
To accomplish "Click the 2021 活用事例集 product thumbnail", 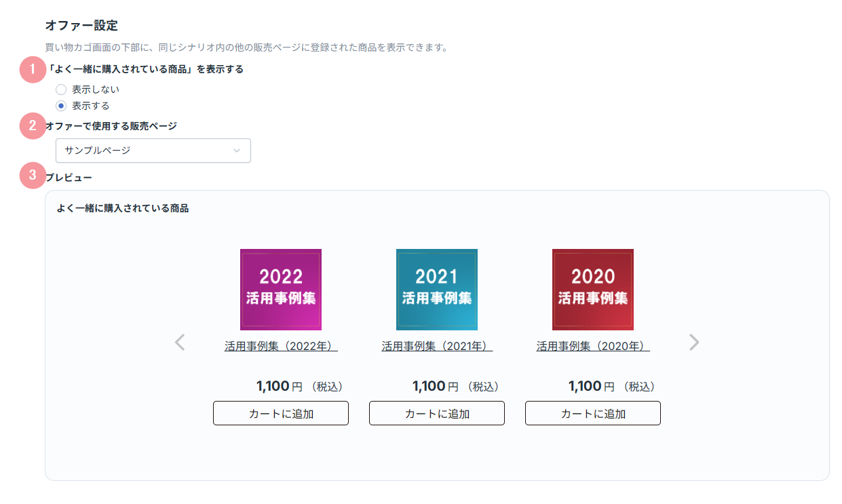I will click(x=437, y=290).
